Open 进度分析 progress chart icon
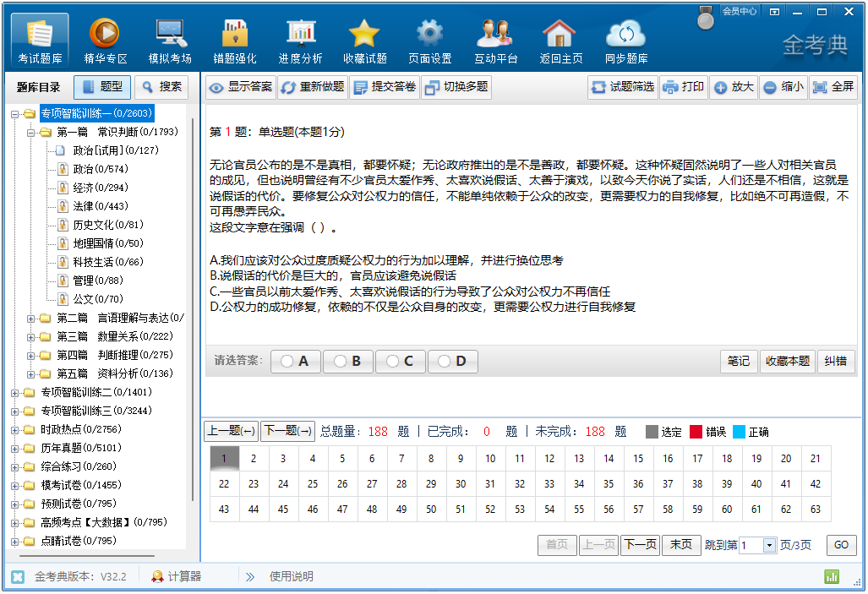The width and height of the screenshot is (868, 594). (x=300, y=34)
